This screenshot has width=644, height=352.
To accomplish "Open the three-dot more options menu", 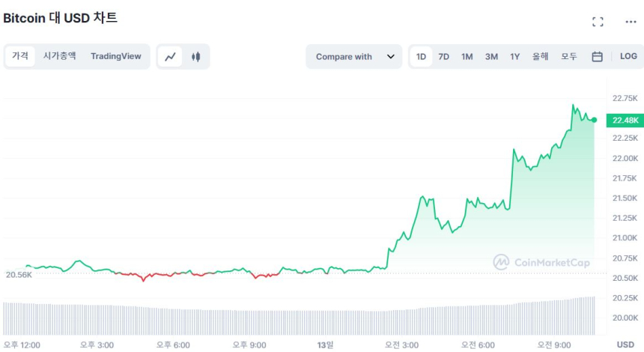I will [x=631, y=22].
